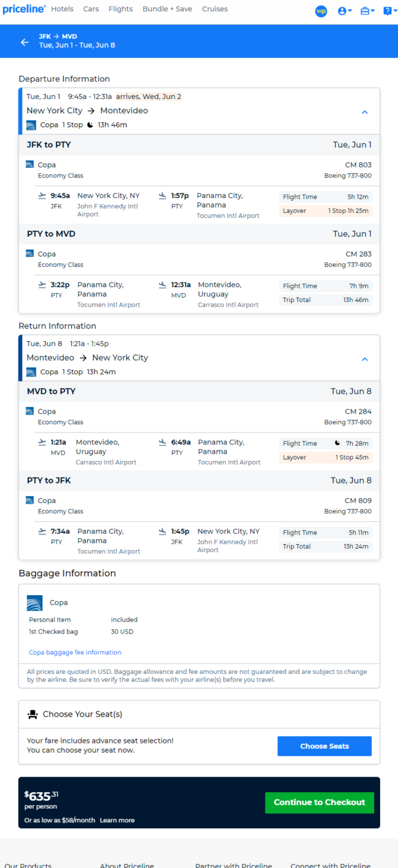
Task: Click the Personal Item included row
Action: pyautogui.click(x=83, y=619)
